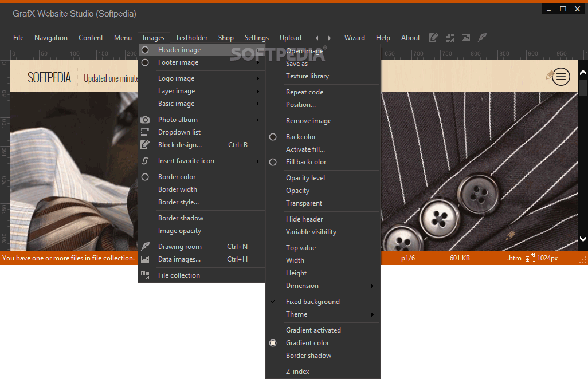Viewport: 588px width, 379px height.
Task: Expand the Layer image submenu arrow
Action: [x=258, y=92]
